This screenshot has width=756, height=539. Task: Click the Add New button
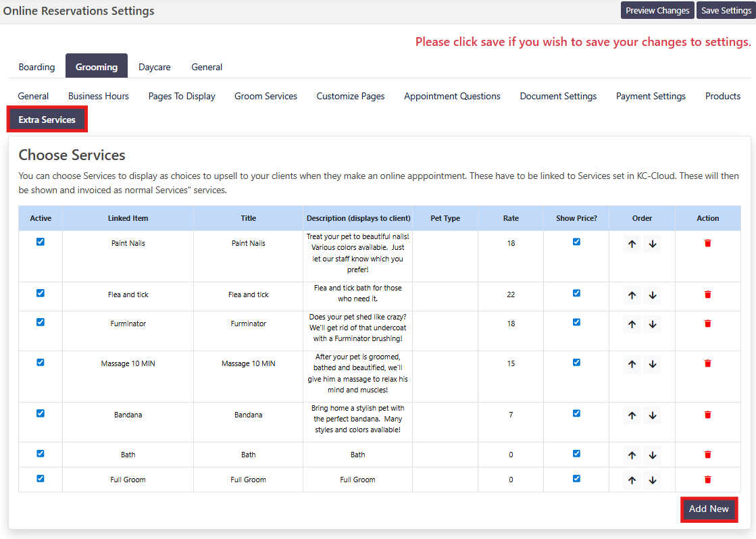[x=709, y=509]
